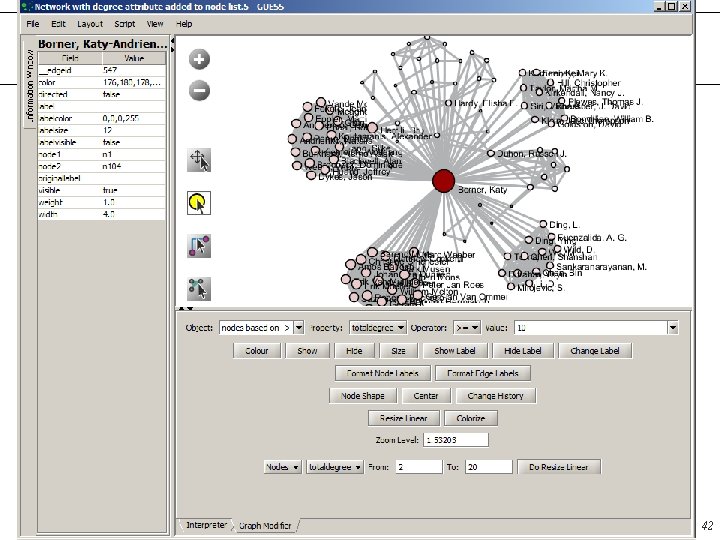Click the Hide Label button
This screenshot has height=540, width=720.
click(523, 351)
